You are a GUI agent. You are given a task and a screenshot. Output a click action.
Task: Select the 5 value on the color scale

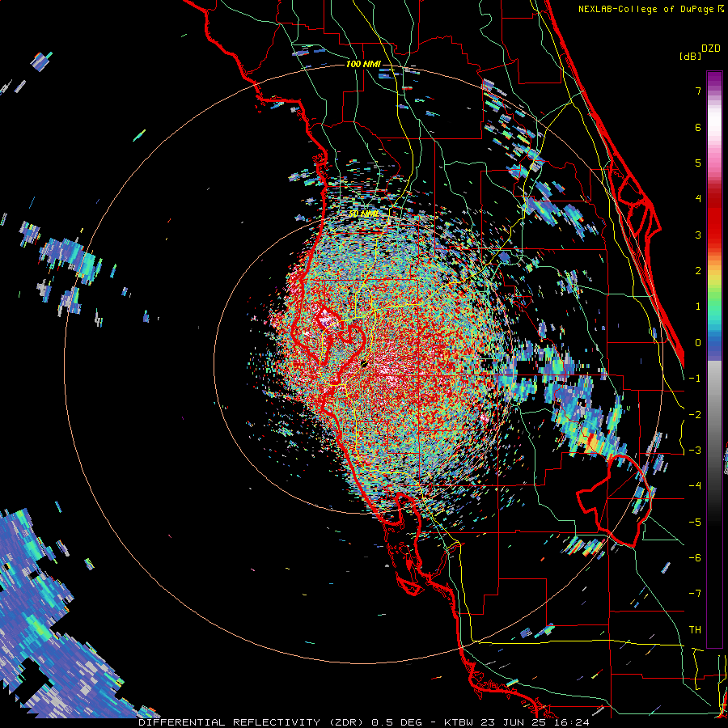(698, 163)
